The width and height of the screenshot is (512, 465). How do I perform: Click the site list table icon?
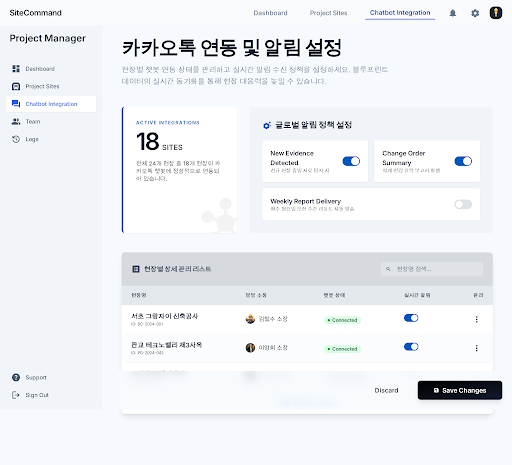[136, 269]
